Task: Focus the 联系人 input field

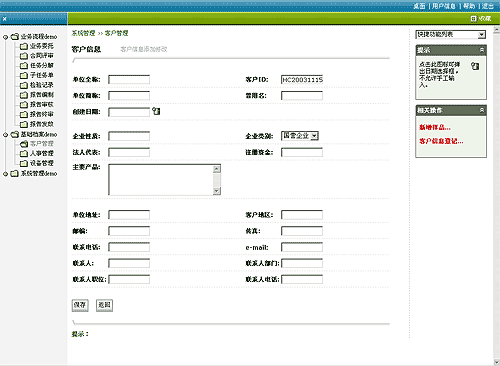Action: [129, 263]
